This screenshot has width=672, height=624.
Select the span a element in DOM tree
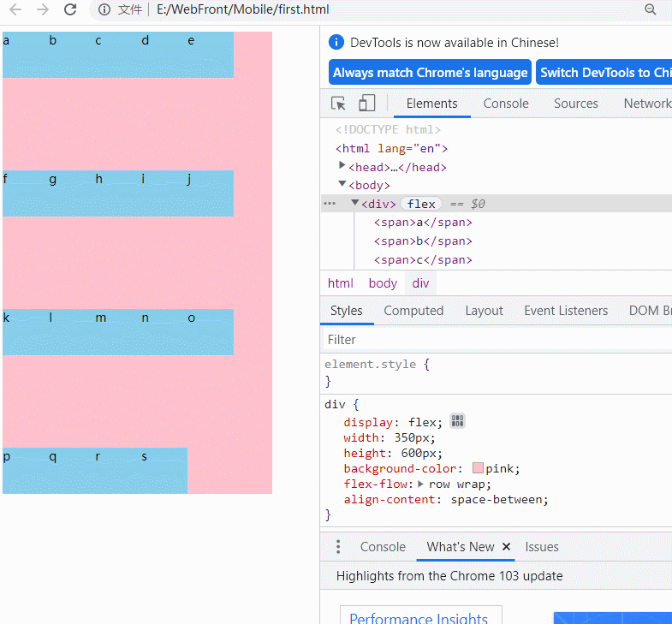423,222
